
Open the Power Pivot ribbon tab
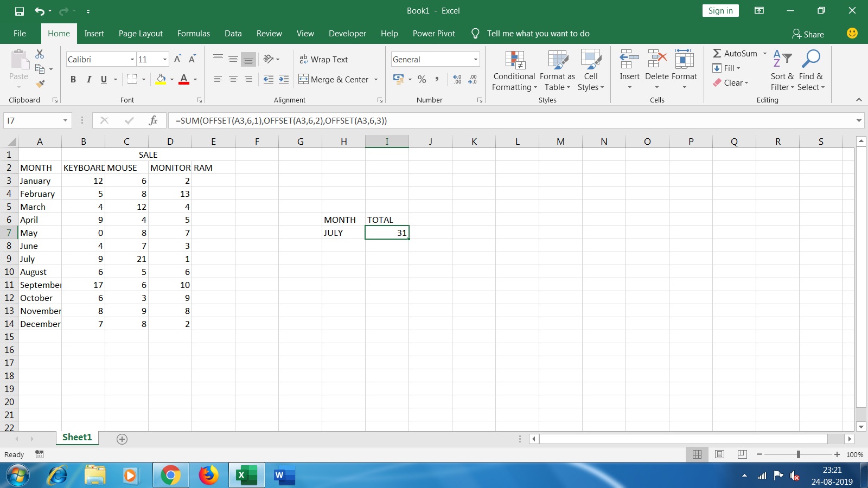pos(433,33)
